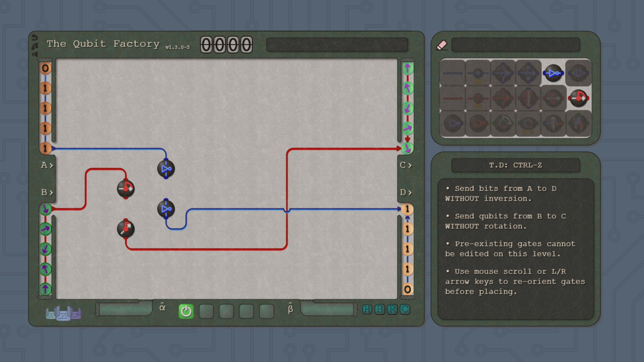Click the bottom qubit in input B queue
Screen dimensions: 644x362
pos(45,289)
